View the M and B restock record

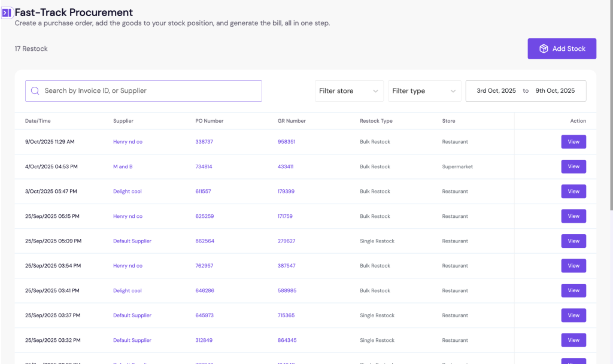pyautogui.click(x=573, y=166)
